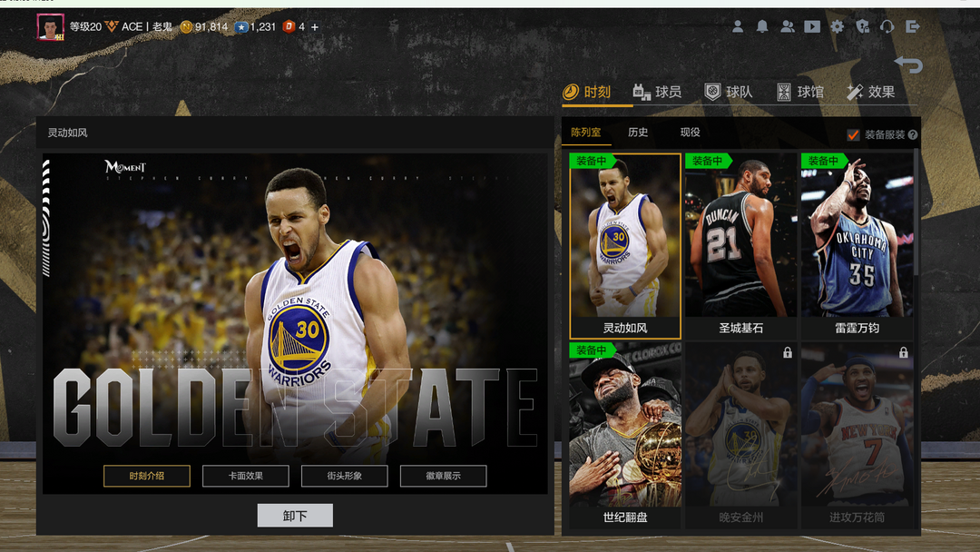The height and width of the screenshot is (552, 980).
Task: Click the plus icon to add diamonds
Action: click(315, 27)
